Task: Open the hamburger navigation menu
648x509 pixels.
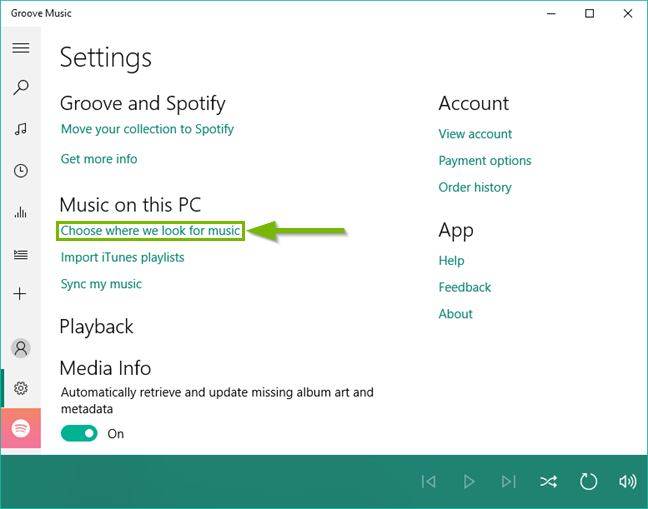Action: 21,48
